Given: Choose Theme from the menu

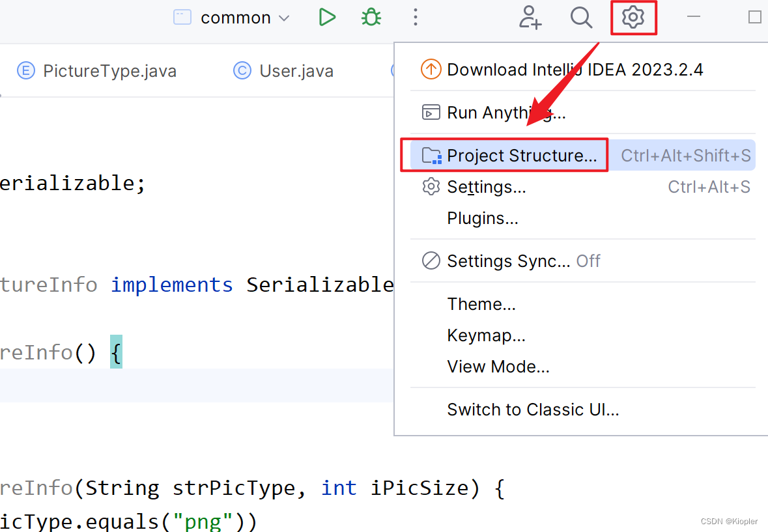Looking at the screenshot, I should [x=582, y=304].
